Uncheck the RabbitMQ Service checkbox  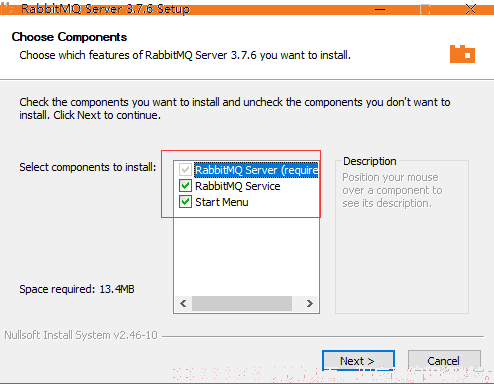tap(185, 186)
